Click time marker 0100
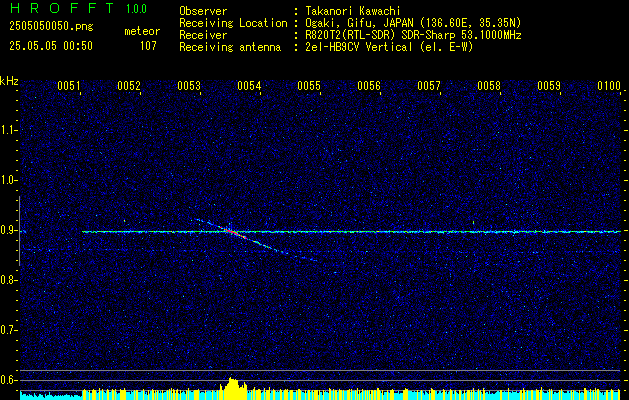 [609, 86]
